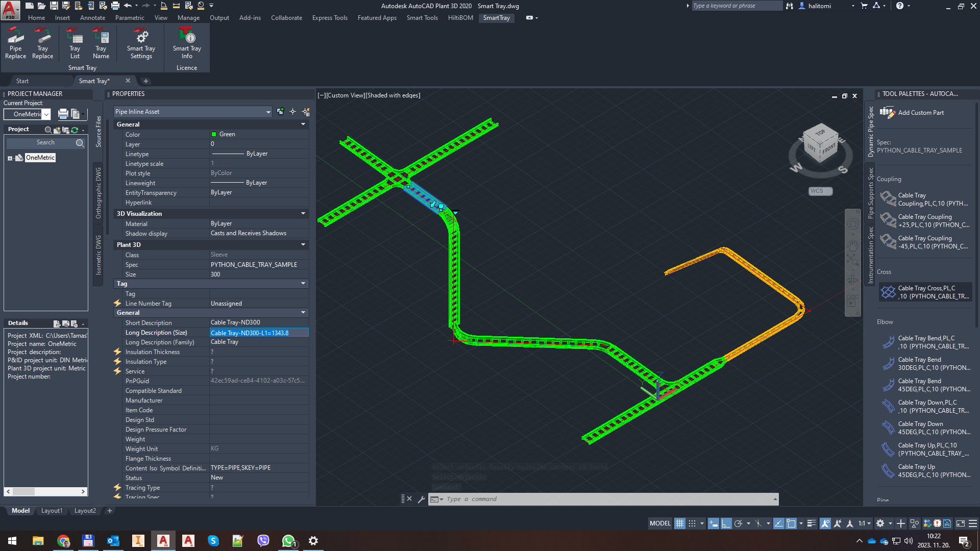Viewport: 980px width, 551px height.
Task: Click the Long Description (Size) value field
Action: point(259,333)
